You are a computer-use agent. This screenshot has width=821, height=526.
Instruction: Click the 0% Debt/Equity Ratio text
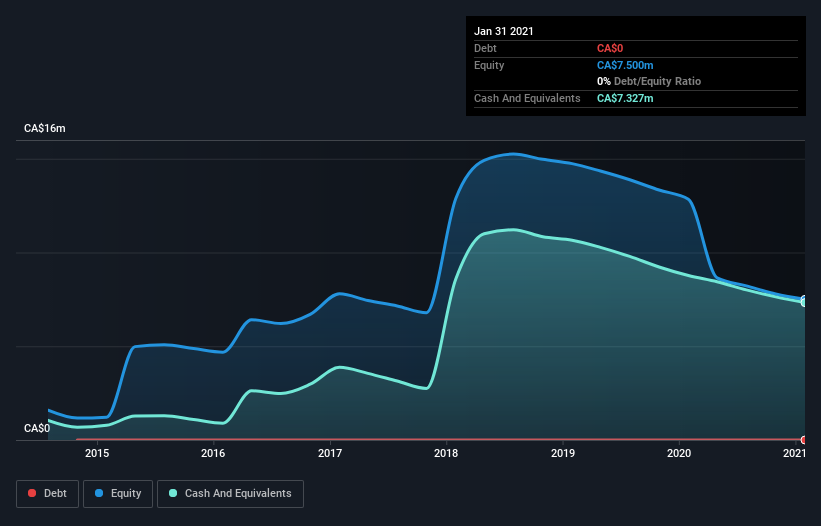tap(648, 81)
